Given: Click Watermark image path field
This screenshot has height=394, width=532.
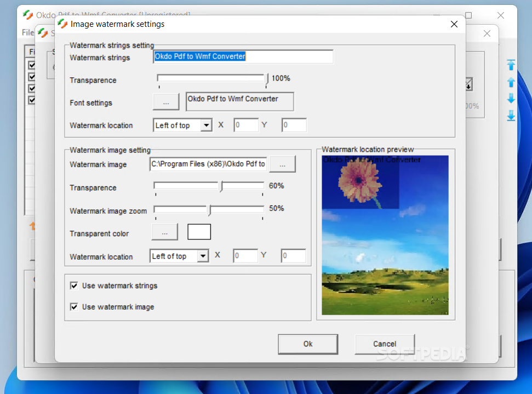Looking at the screenshot, I should (x=208, y=164).
